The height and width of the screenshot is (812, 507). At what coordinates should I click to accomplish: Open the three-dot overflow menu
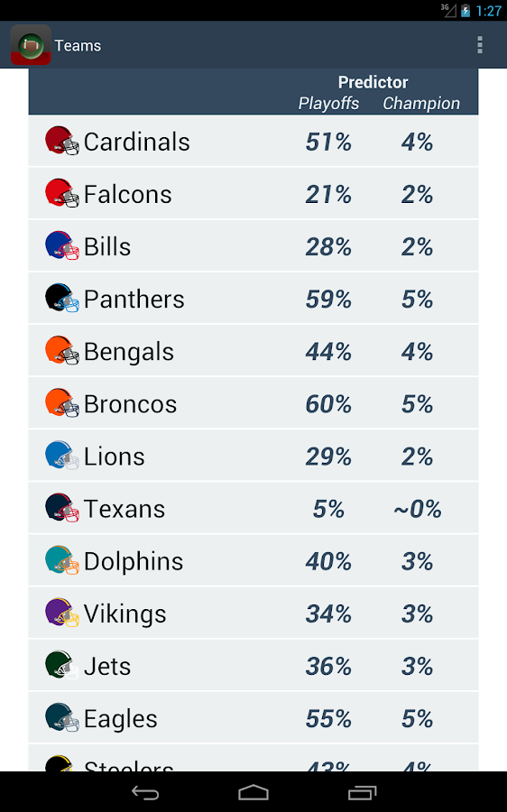click(x=480, y=45)
